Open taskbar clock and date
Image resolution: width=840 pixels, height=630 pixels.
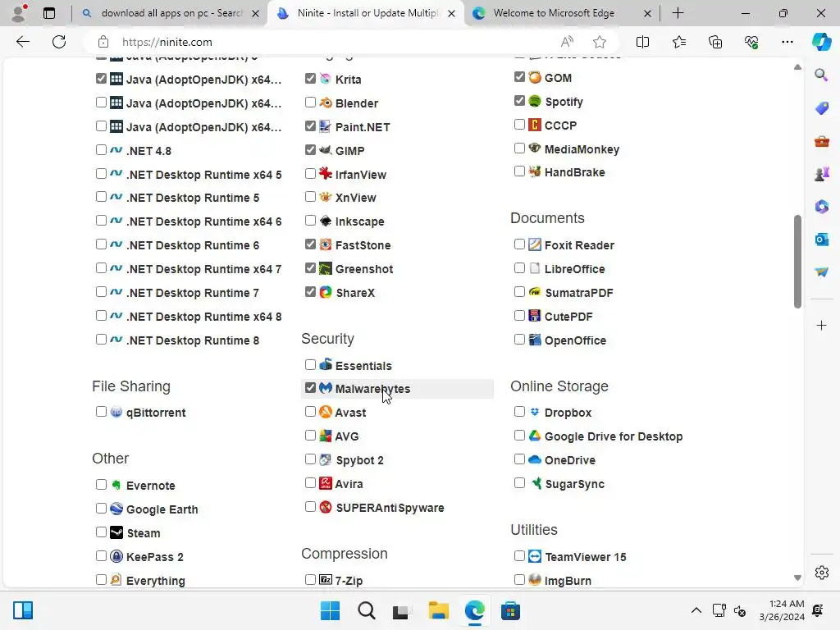point(782,610)
